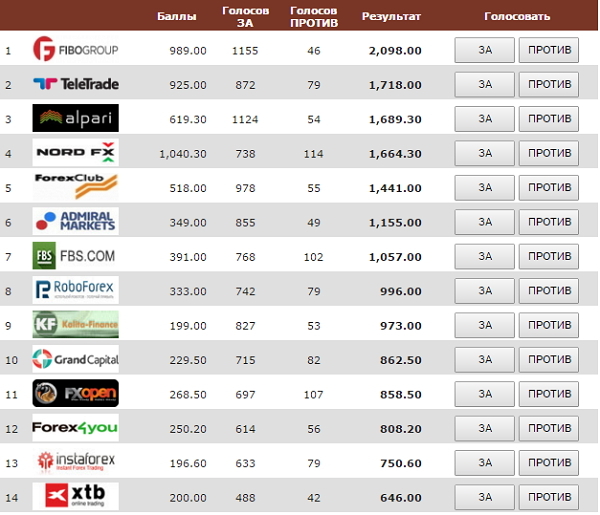
Task: Click the Голосовать column header
Action: (517, 16)
